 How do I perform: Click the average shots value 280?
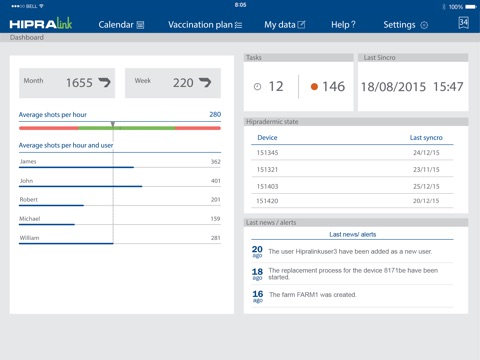click(215, 114)
